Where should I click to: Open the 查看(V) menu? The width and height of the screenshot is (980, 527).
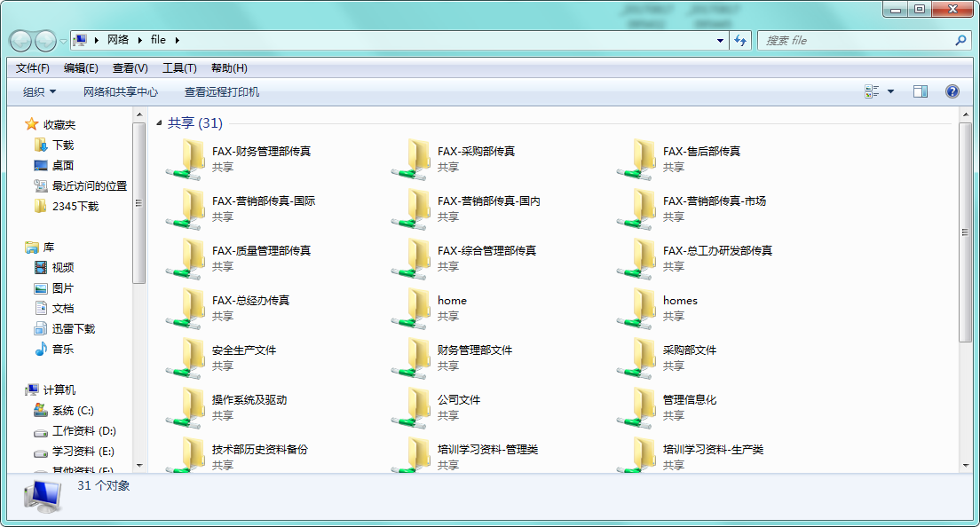130,68
